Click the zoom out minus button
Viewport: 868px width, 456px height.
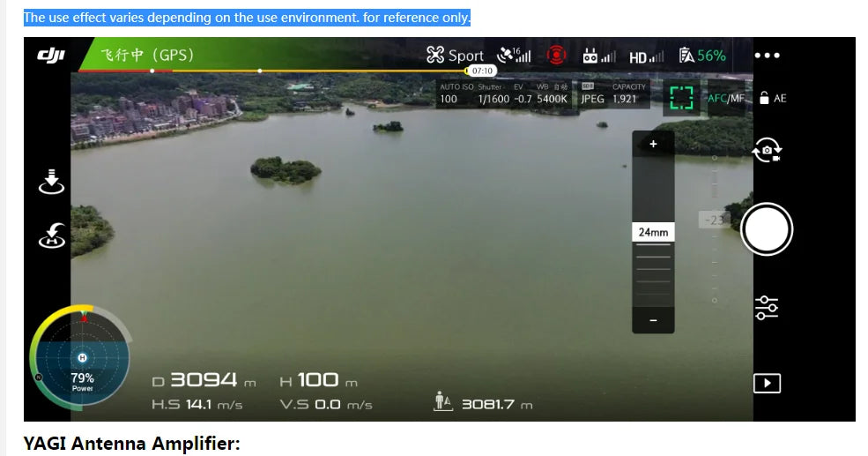653,320
